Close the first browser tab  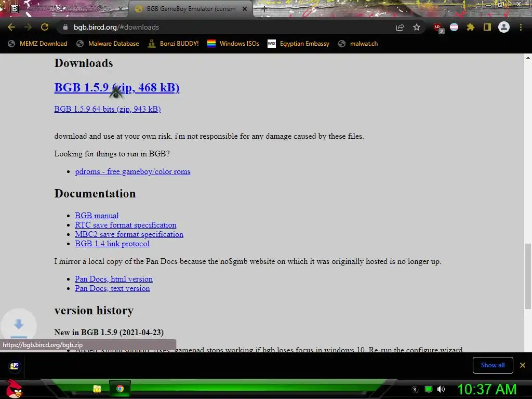click(x=120, y=9)
